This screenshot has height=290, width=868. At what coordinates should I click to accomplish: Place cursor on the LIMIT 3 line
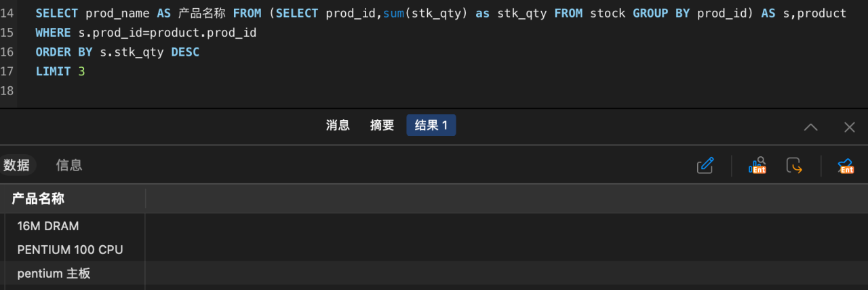60,71
